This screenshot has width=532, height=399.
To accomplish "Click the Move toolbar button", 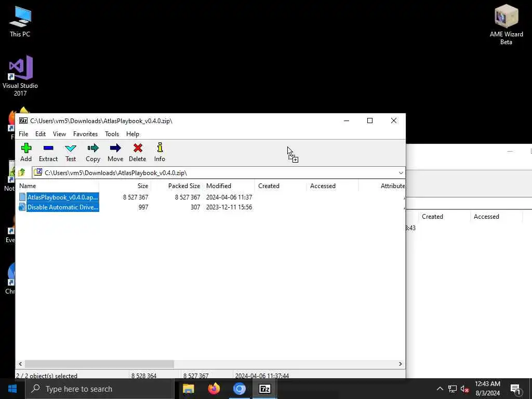I will (x=115, y=152).
